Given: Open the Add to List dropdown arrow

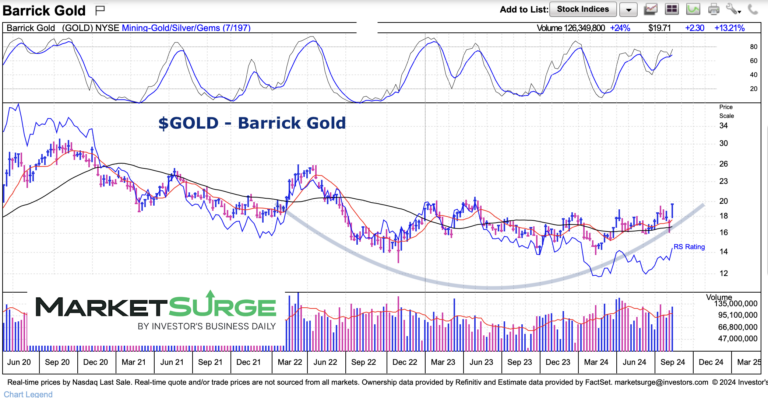Looking at the screenshot, I should click(628, 9).
